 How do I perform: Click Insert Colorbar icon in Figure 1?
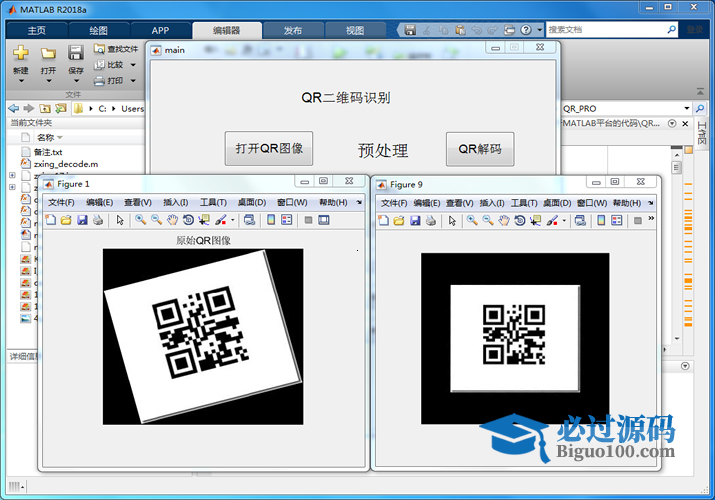coord(271,220)
